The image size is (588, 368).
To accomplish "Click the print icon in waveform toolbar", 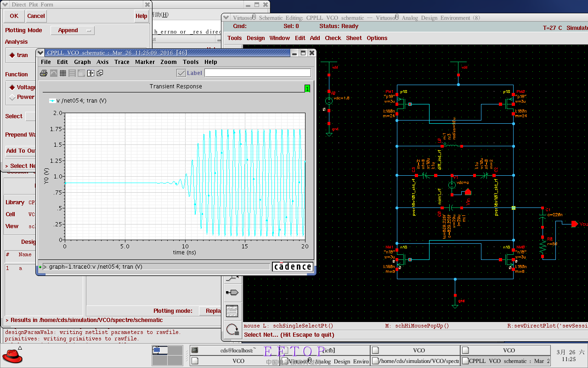I will tap(44, 73).
